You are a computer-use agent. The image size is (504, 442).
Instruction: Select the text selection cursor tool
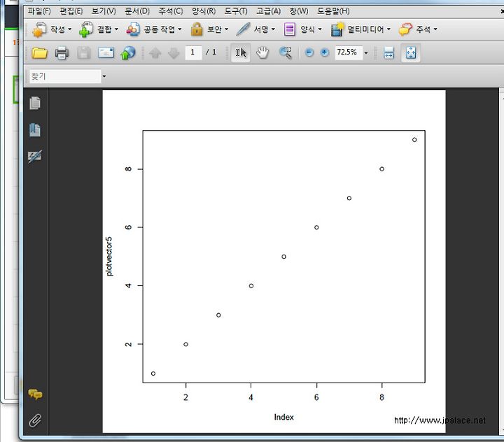[240, 53]
